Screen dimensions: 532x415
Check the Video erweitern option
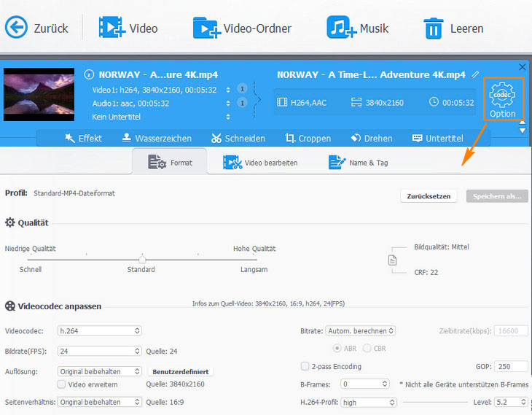pyautogui.click(x=62, y=384)
